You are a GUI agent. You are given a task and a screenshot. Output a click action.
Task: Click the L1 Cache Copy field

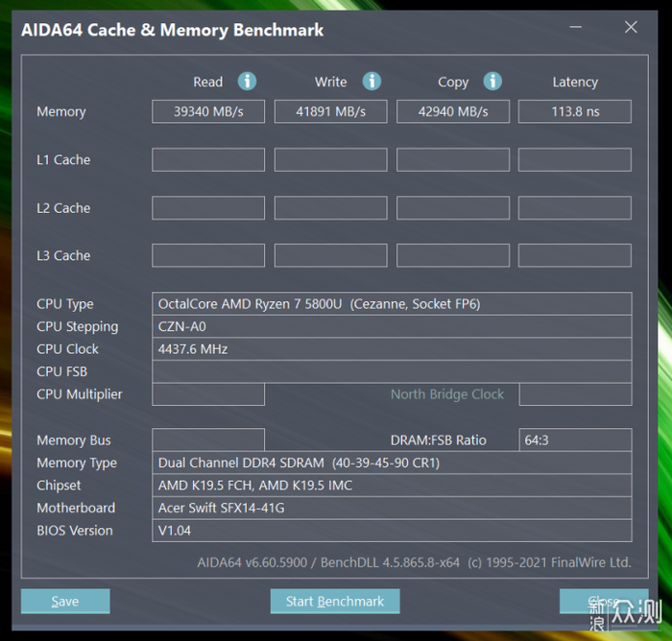pos(453,159)
